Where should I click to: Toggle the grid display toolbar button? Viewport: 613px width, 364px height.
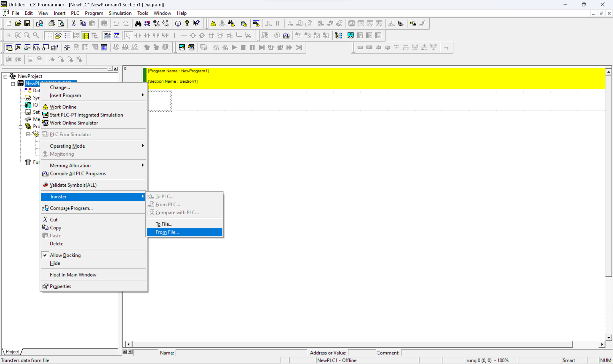[x=49, y=35]
